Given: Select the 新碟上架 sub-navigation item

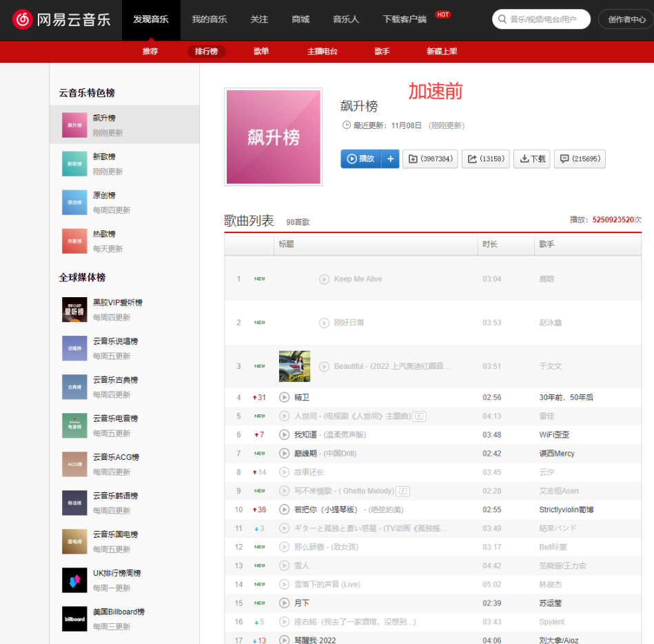Looking at the screenshot, I should tap(442, 51).
